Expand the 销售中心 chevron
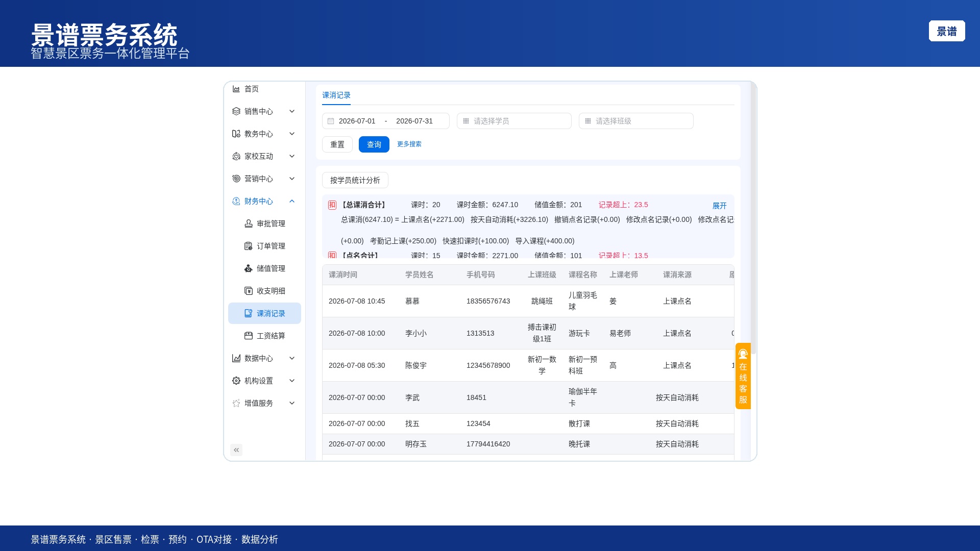 click(292, 111)
